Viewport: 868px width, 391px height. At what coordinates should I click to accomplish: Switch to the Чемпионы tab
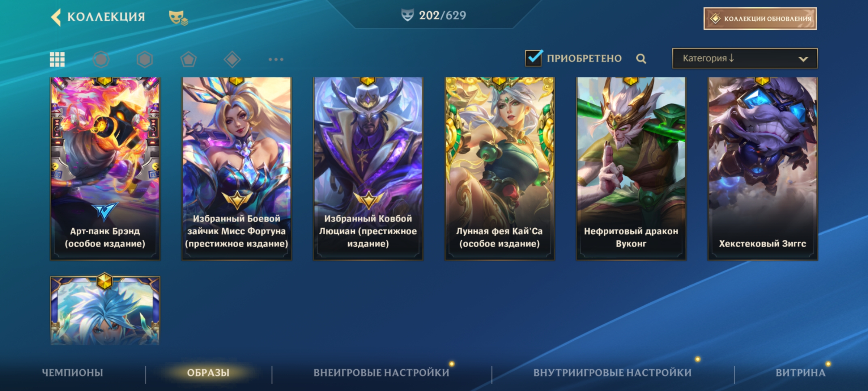[72, 373]
